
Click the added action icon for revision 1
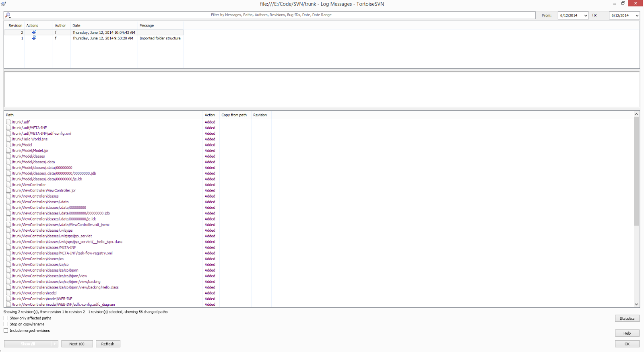pyautogui.click(x=34, y=38)
